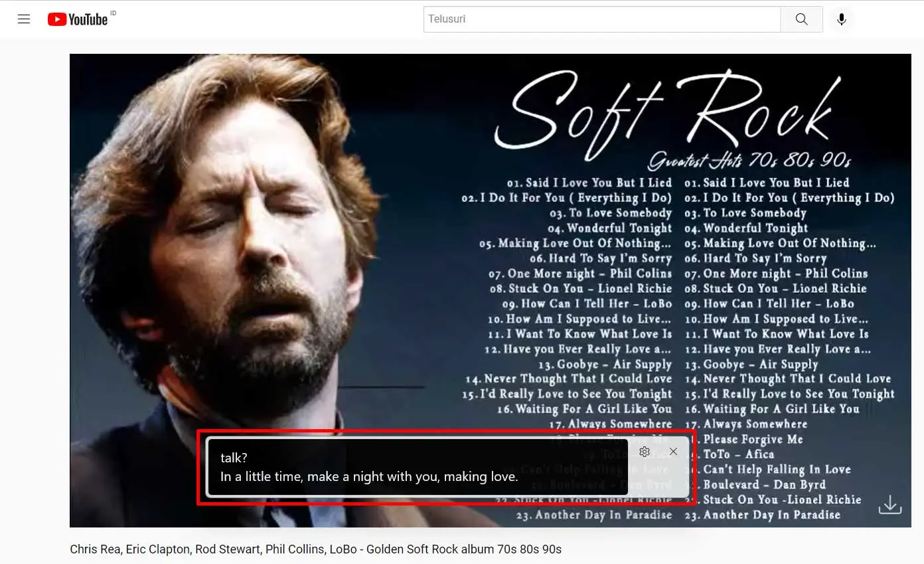Screen dimensions: 924x564
Task: Open the YouTube hamburger guide menu
Action: [x=24, y=19]
